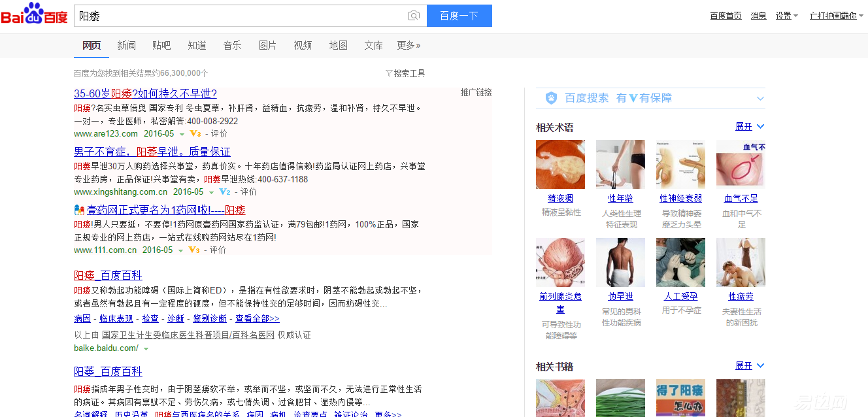Open dropdown arrow beside www.xingshitang.com.cn
Viewport: 868px width, 417px height.
tap(211, 193)
